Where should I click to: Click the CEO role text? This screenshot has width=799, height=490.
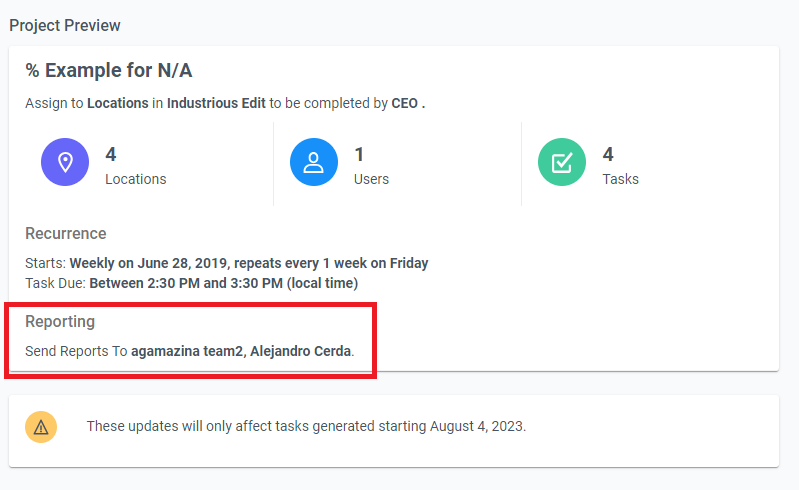pyautogui.click(x=405, y=103)
